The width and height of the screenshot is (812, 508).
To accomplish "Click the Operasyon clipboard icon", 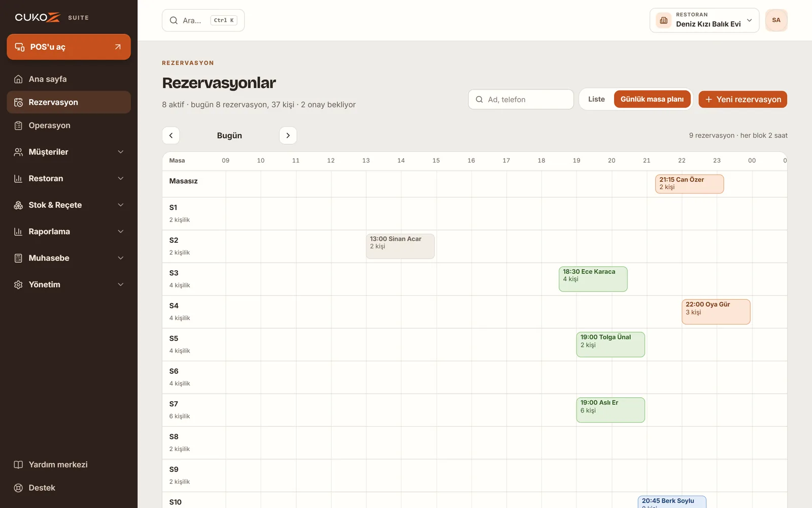I will click(18, 125).
